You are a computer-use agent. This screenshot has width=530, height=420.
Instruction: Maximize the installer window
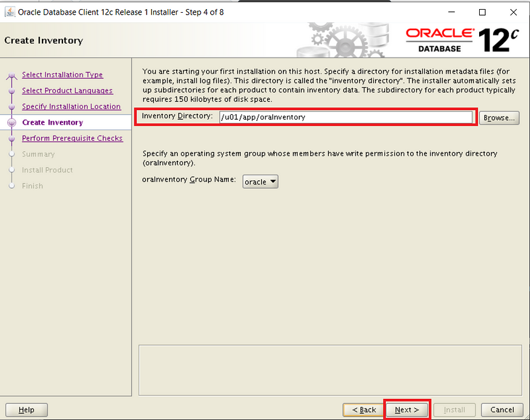coord(482,12)
